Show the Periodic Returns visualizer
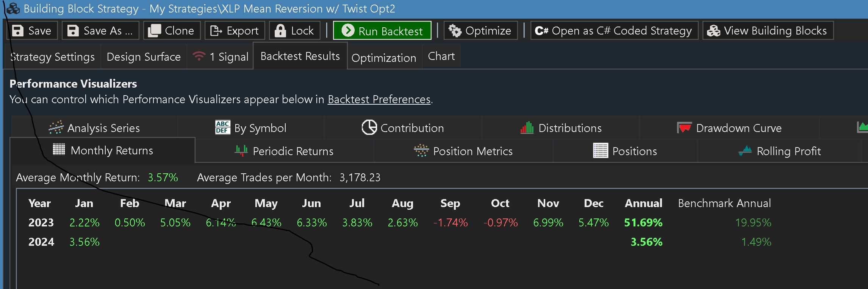Screen dimensions: 868x289 coord(284,151)
